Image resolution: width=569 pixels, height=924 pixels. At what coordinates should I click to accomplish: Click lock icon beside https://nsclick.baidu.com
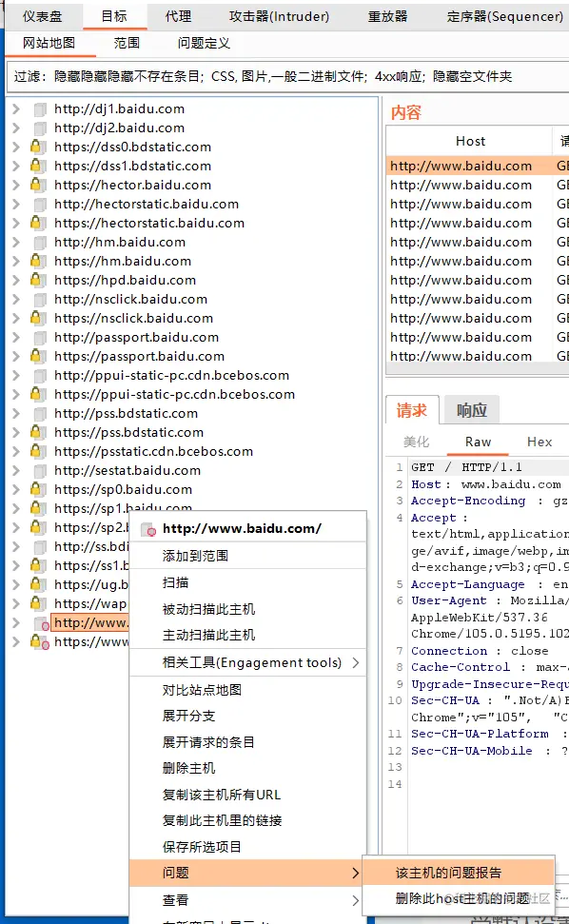(x=37, y=318)
